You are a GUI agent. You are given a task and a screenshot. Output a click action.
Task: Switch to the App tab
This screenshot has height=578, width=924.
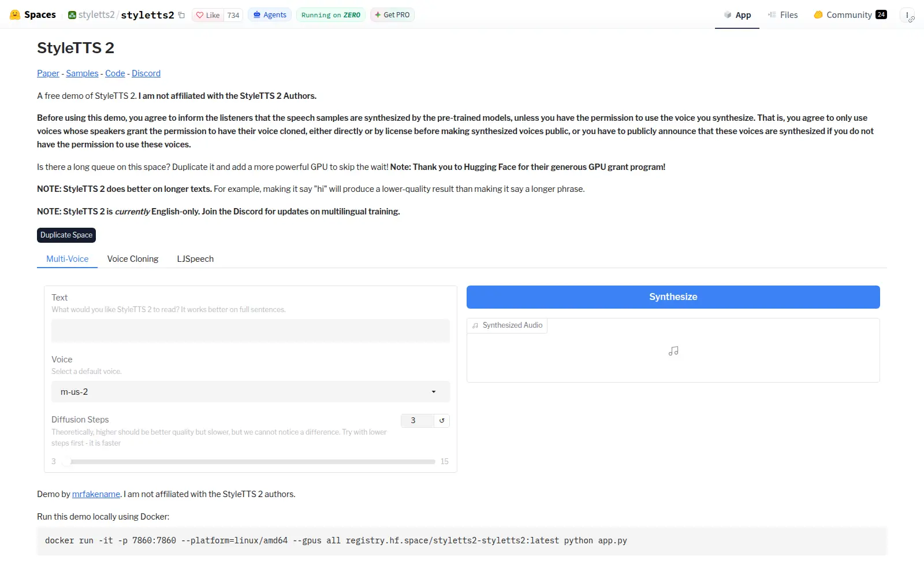[x=737, y=15]
